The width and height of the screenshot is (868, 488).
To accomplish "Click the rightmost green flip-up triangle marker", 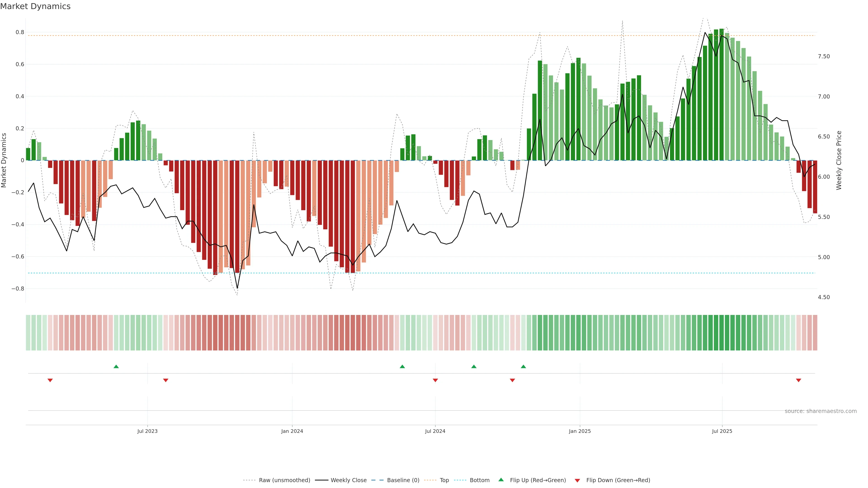I will 523,366.
